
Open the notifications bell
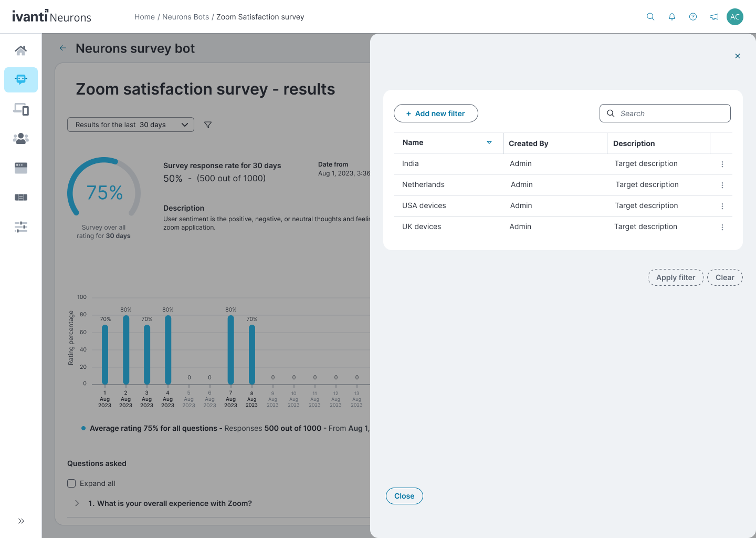672,17
